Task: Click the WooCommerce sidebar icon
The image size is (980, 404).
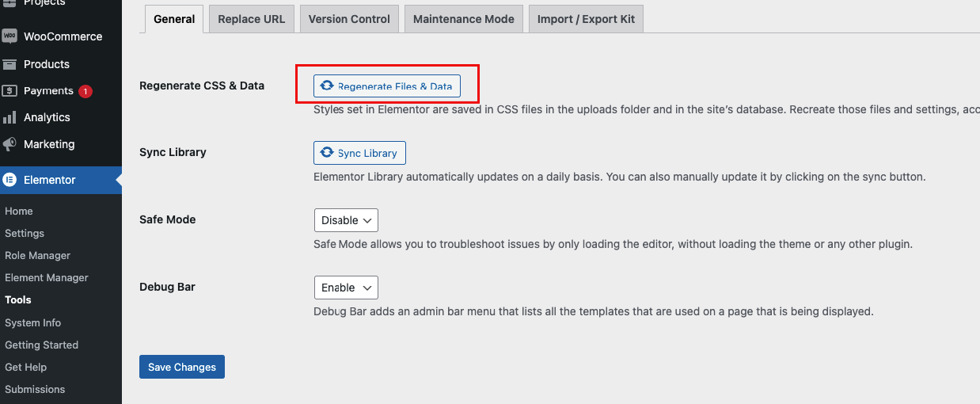Action: point(9,36)
